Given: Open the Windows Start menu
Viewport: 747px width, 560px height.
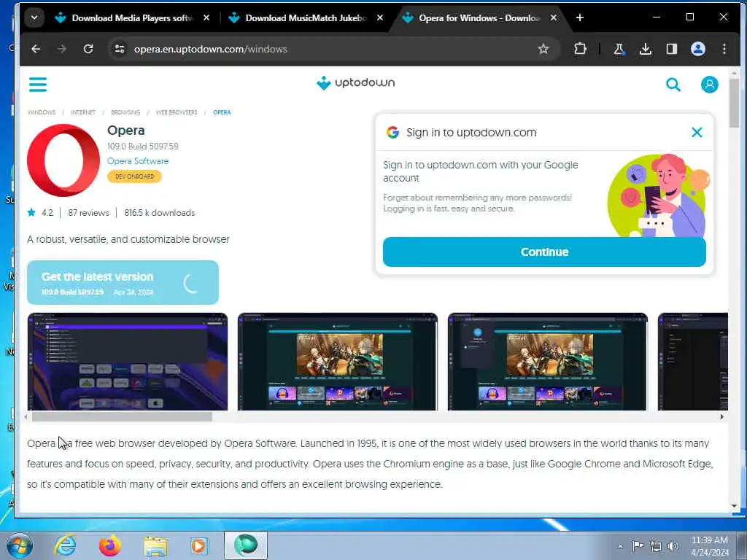Looking at the screenshot, I should pos(20,545).
